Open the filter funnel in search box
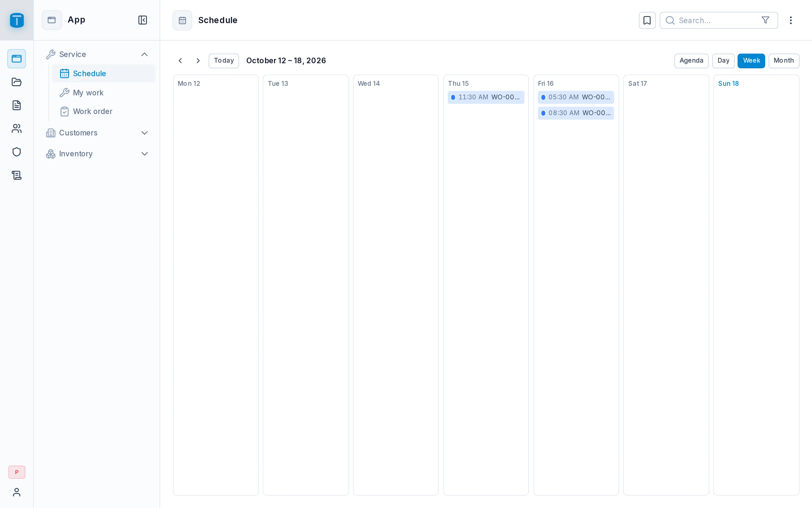 click(765, 20)
